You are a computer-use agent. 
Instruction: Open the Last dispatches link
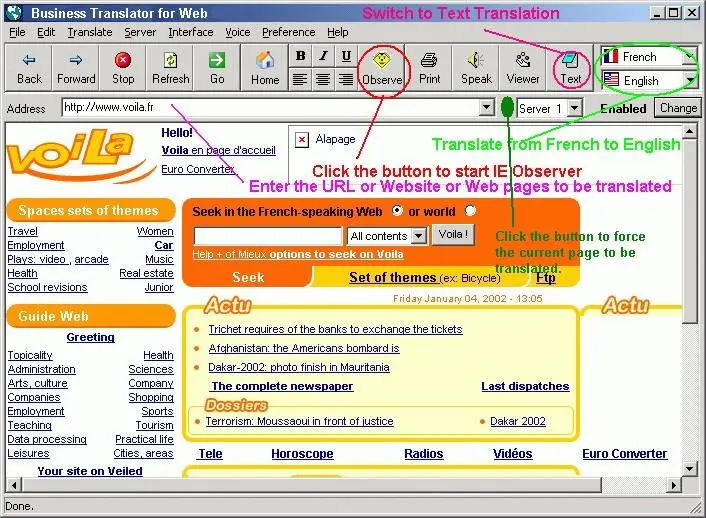[x=525, y=386]
